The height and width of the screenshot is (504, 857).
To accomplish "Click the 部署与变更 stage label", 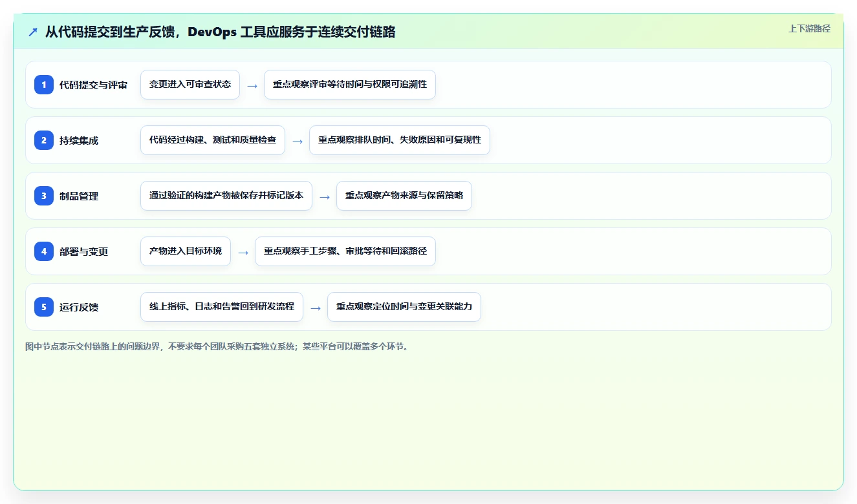I will point(83,251).
